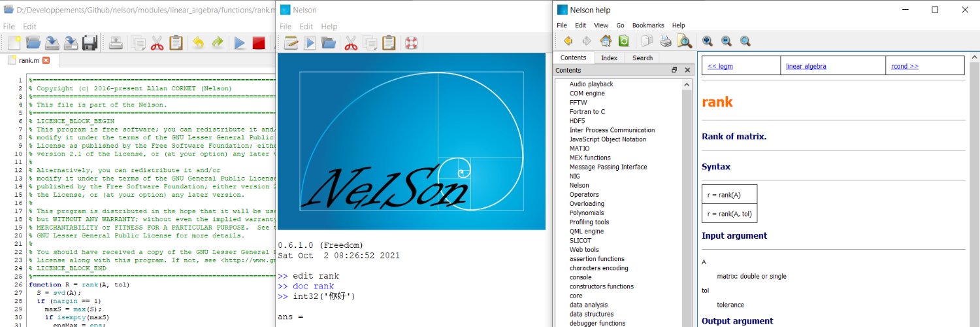The image size is (980, 327).
Task: Close the rank.m editor tab
Action: pyautogui.click(x=46, y=60)
